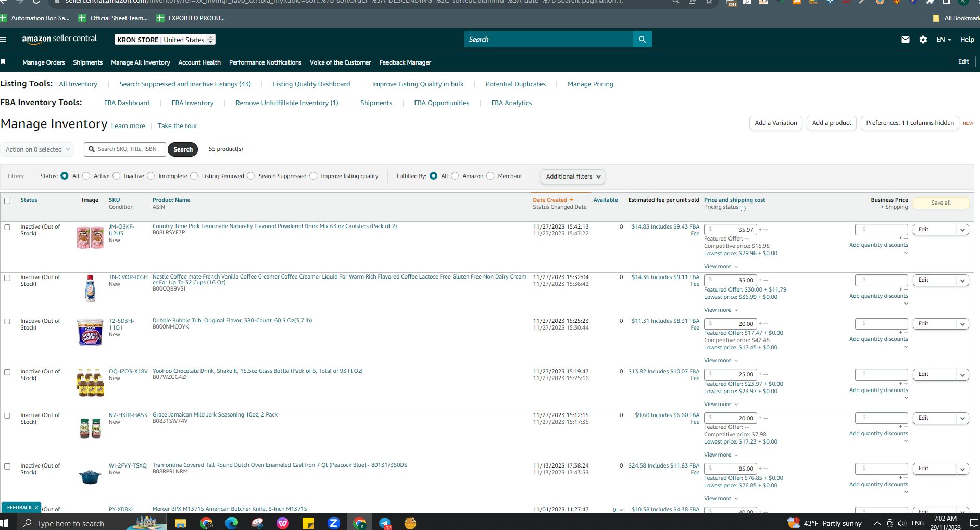This screenshot has width=980, height=530.
Task: Click Business Price field for Nestle row
Action: 882,280
